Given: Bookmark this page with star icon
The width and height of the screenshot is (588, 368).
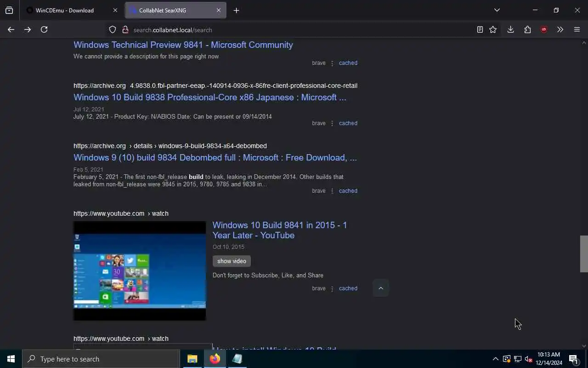Looking at the screenshot, I should point(493,29).
